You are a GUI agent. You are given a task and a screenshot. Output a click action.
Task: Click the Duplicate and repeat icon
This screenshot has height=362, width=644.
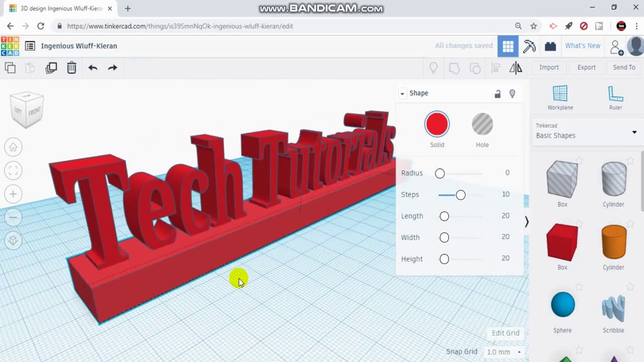(x=51, y=68)
